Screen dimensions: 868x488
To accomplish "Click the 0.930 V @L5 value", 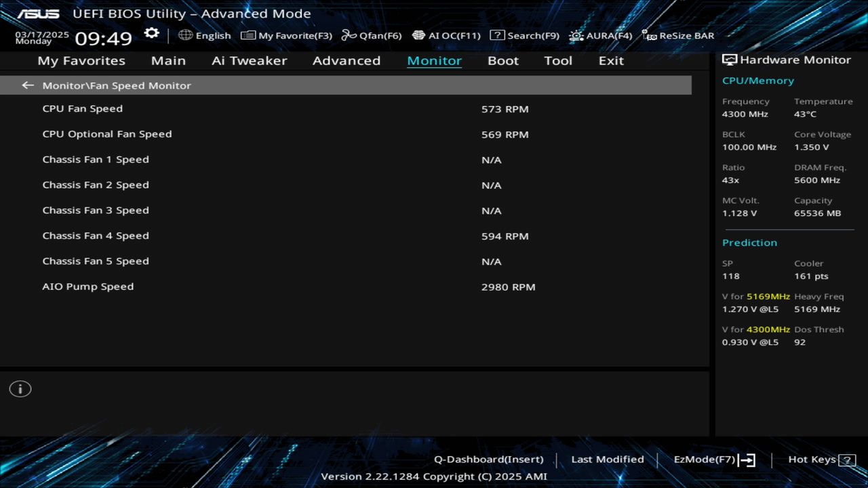I will click(x=750, y=342).
